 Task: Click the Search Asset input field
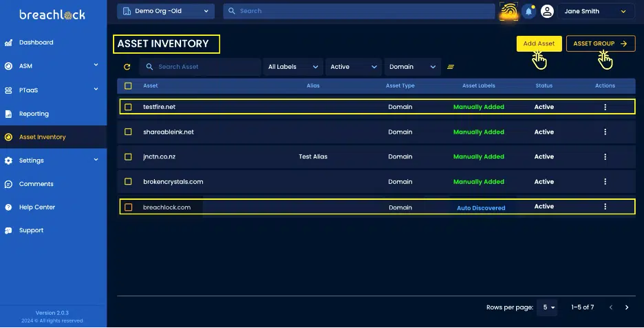tap(200, 67)
